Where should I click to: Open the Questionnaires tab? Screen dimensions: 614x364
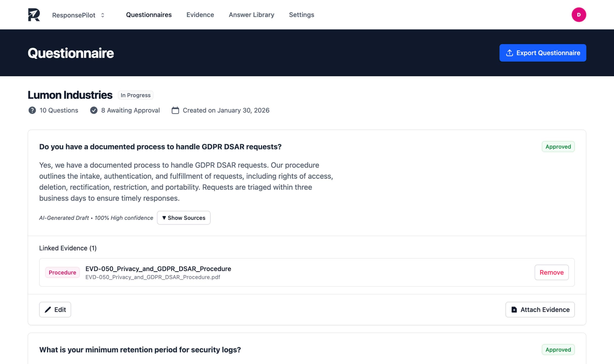tap(149, 15)
